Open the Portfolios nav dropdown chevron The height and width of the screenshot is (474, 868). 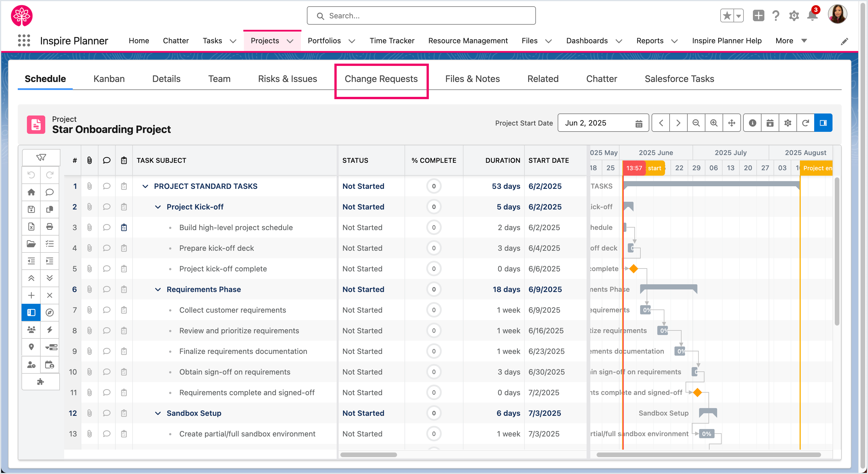(x=352, y=41)
